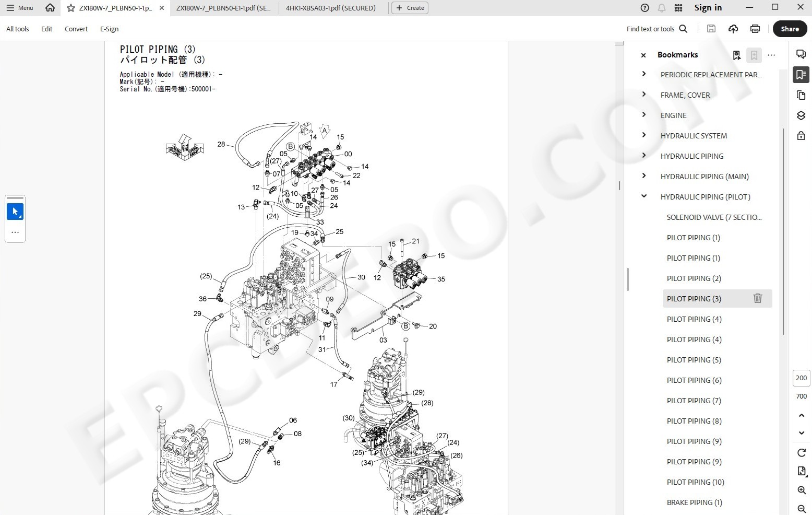Open SOLENOID VALVE (7 SECTIO... bookmark
812x515 pixels.
(x=714, y=217)
